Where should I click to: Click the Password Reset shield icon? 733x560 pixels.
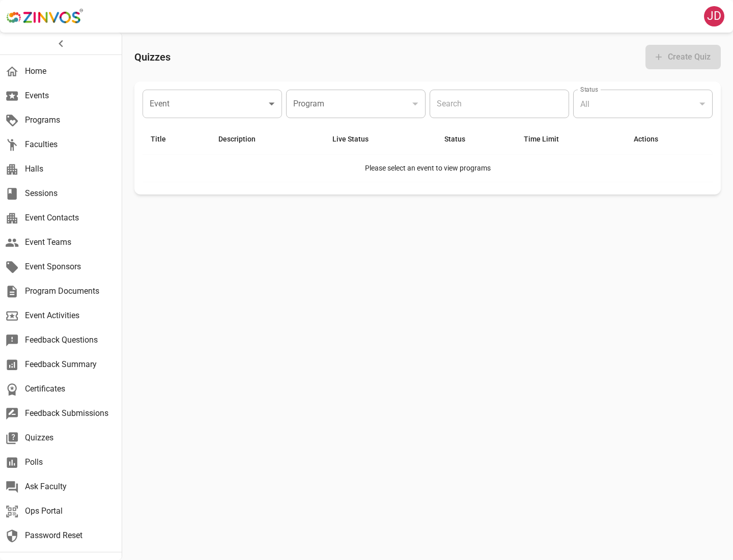coord(12,536)
